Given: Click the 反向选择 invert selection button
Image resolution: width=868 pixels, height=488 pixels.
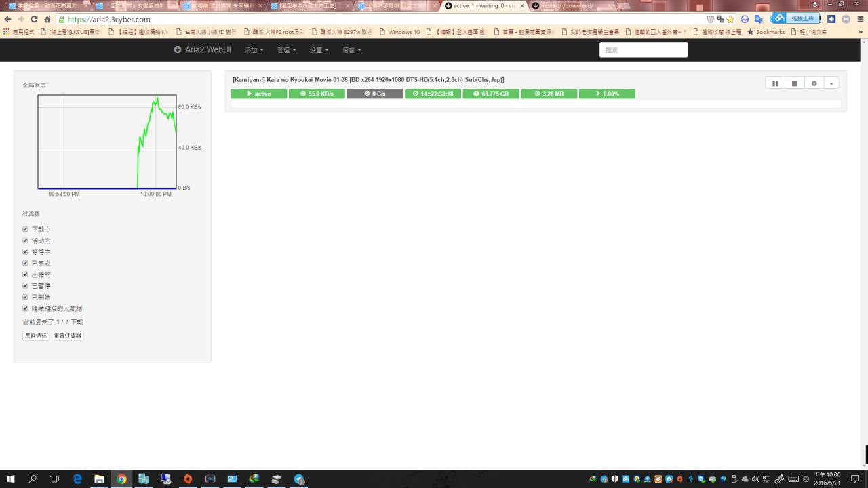Looking at the screenshot, I should pos(36,335).
